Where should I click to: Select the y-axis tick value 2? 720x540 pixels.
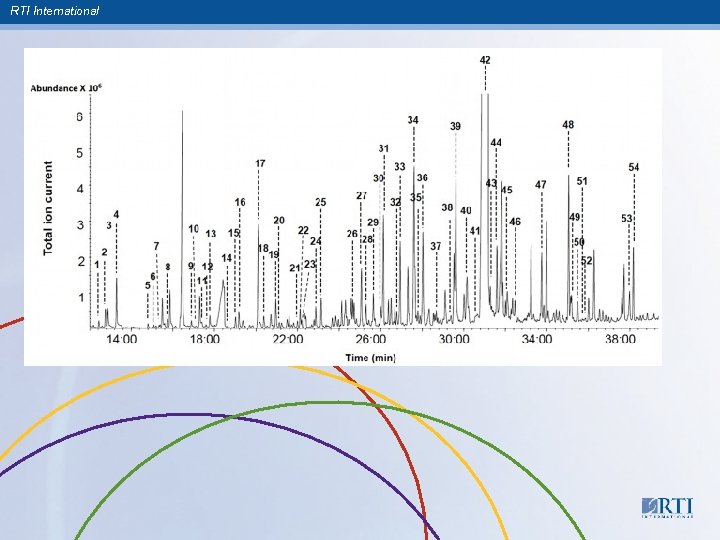pos(81,261)
